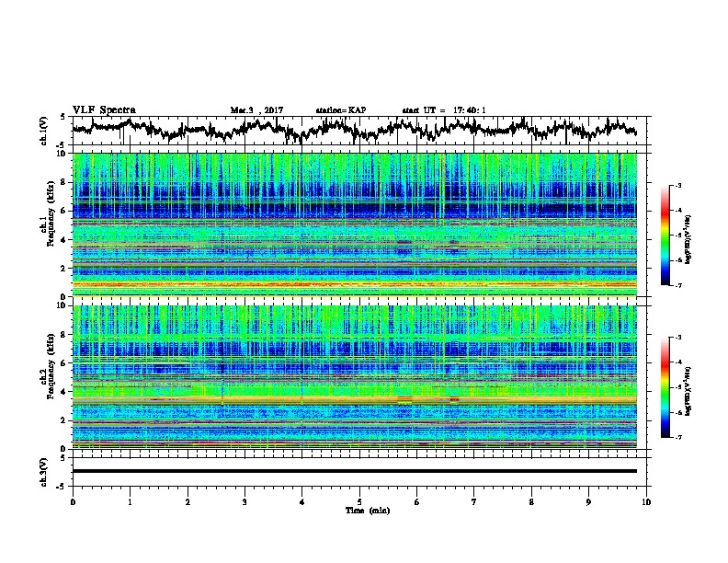
Task: Click the ch.1(V) waveform trace panel
Action: tap(359, 131)
